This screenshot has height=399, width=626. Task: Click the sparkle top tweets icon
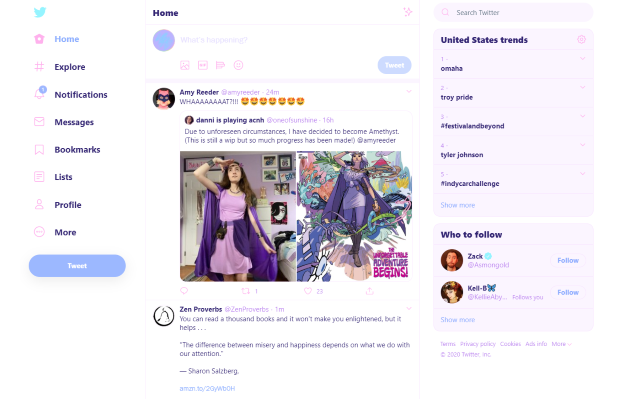(x=408, y=12)
